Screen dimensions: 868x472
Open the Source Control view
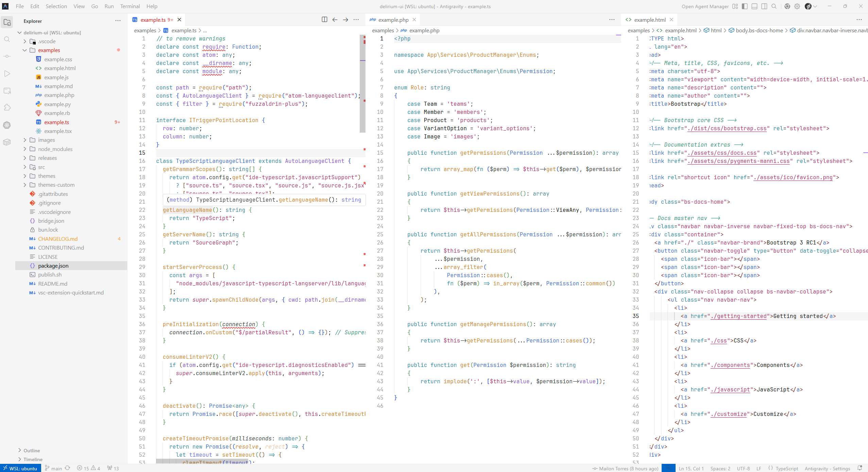pyautogui.click(x=7, y=56)
